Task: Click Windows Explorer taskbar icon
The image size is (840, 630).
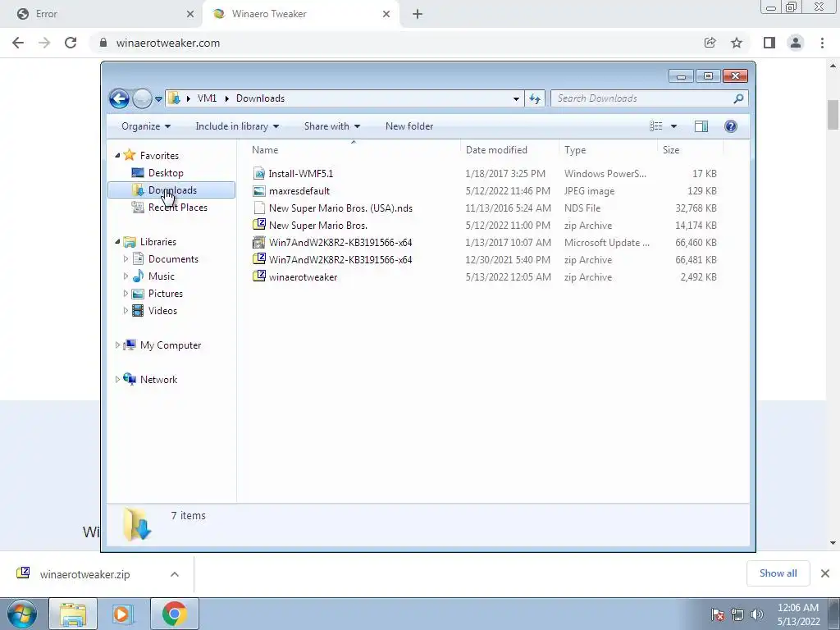Action: point(73,614)
